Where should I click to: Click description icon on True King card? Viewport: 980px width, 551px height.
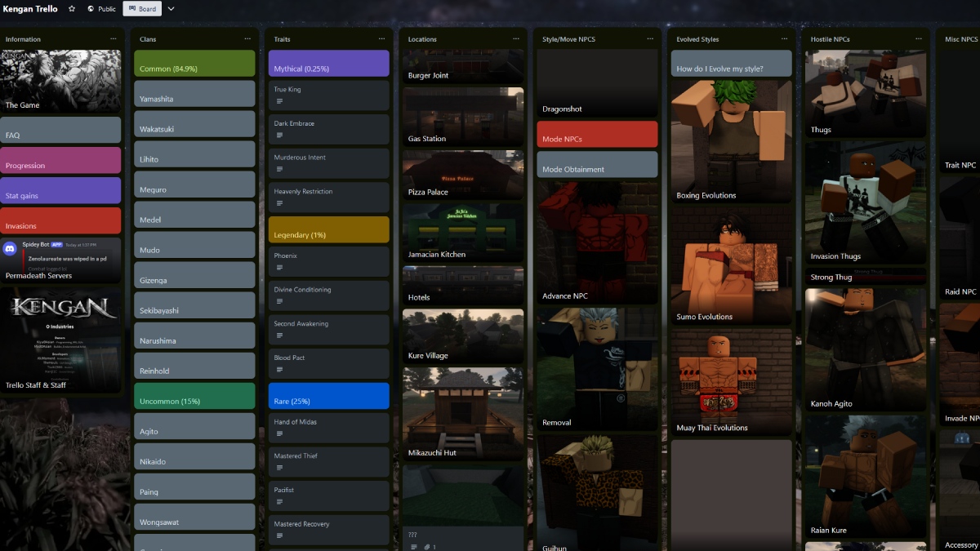coord(280,101)
